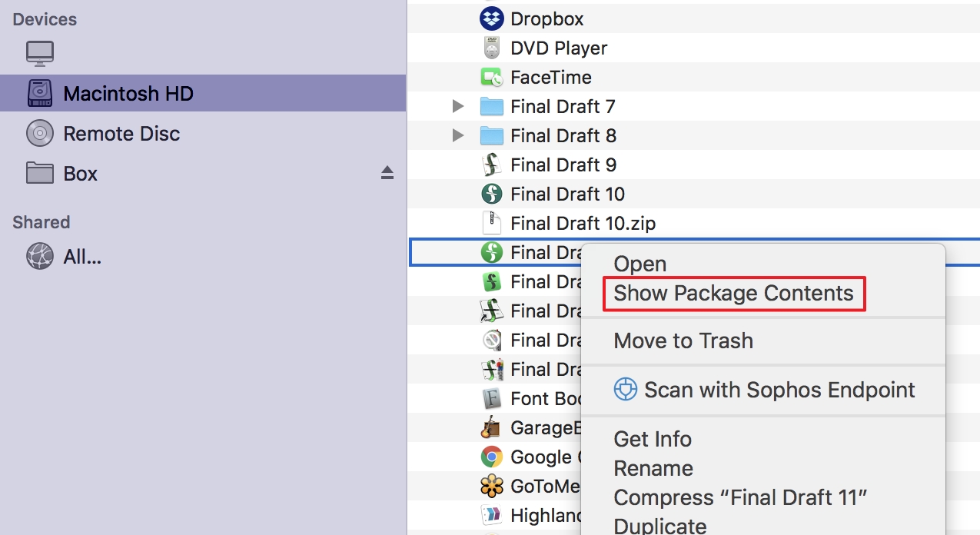Viewport: 980px width, 535px height.
Task: Click the unnamed computer icon under Devices
Action: (x=40, y=53)
